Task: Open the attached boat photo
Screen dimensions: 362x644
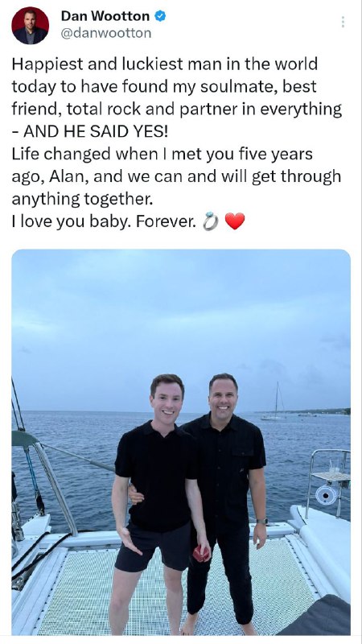Action: point(181,442)
